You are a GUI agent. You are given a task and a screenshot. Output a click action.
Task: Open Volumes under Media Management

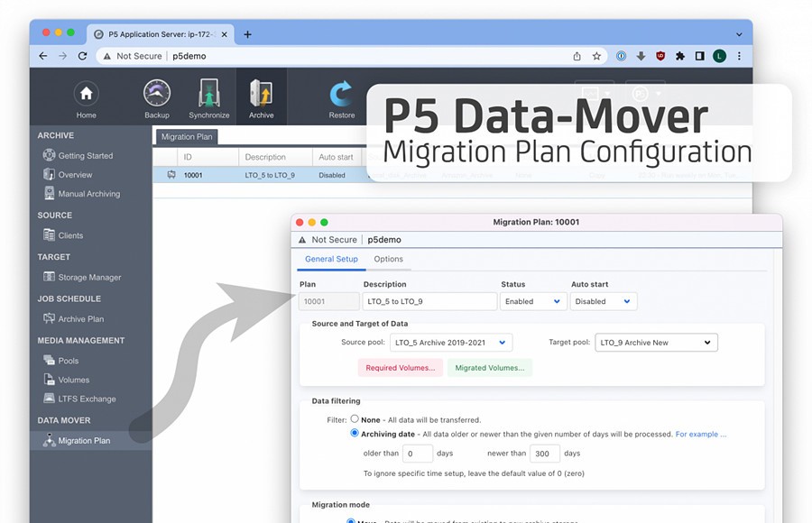coord(66,380)
